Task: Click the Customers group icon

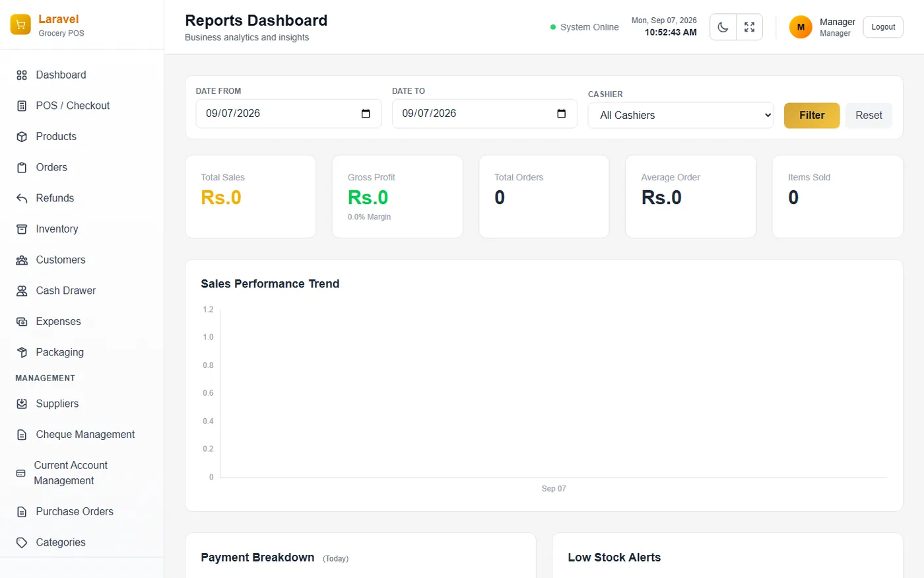Action: coord(22,260)
